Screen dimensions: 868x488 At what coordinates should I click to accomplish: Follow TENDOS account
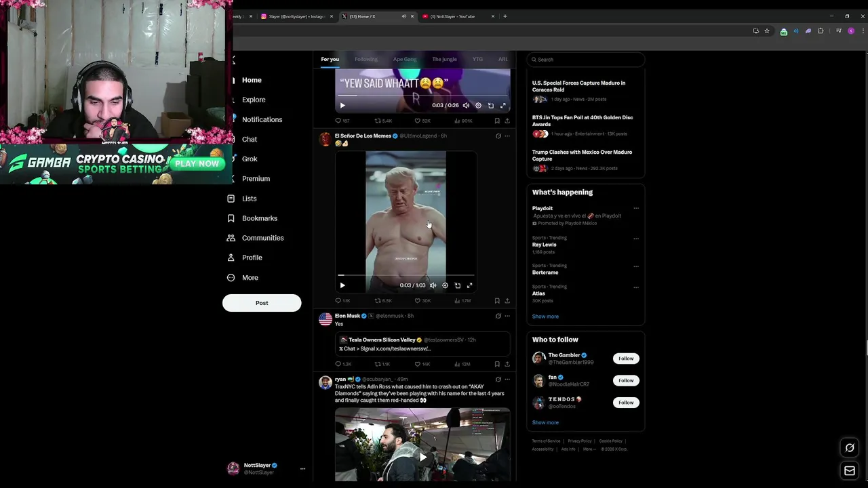click(626, 403)
